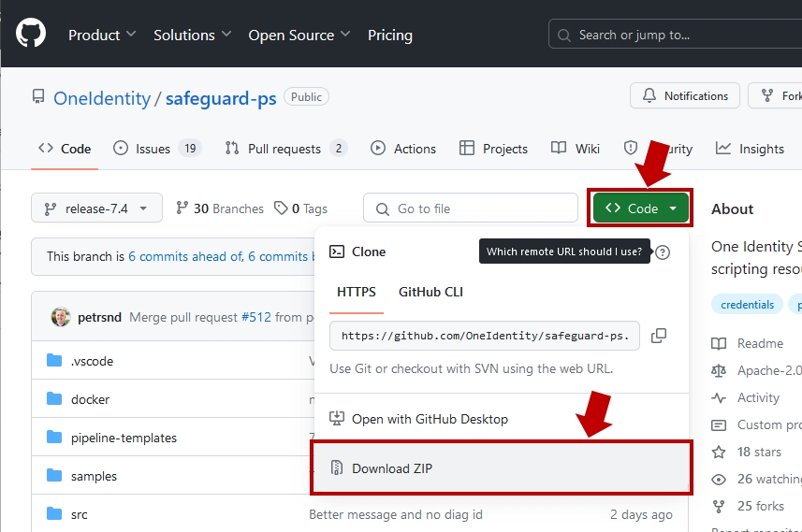Switch to the Code tab
The image size is (802, 532).
(x=65, y=149)
